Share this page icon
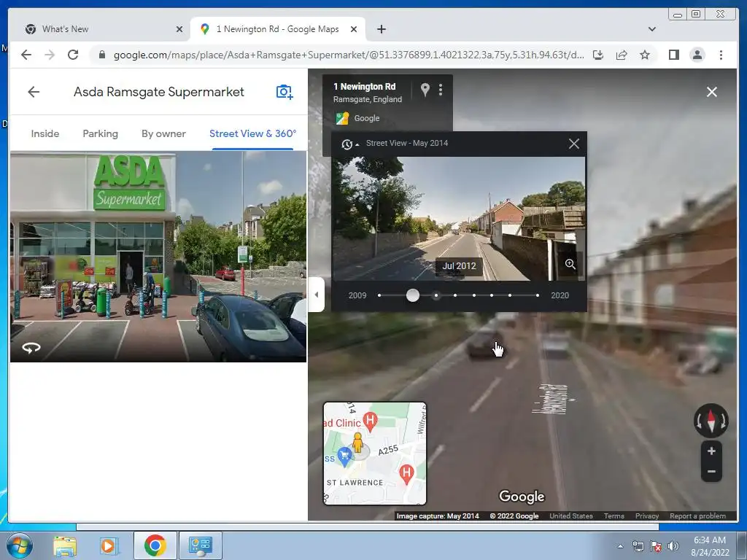 tap(622, 55)
